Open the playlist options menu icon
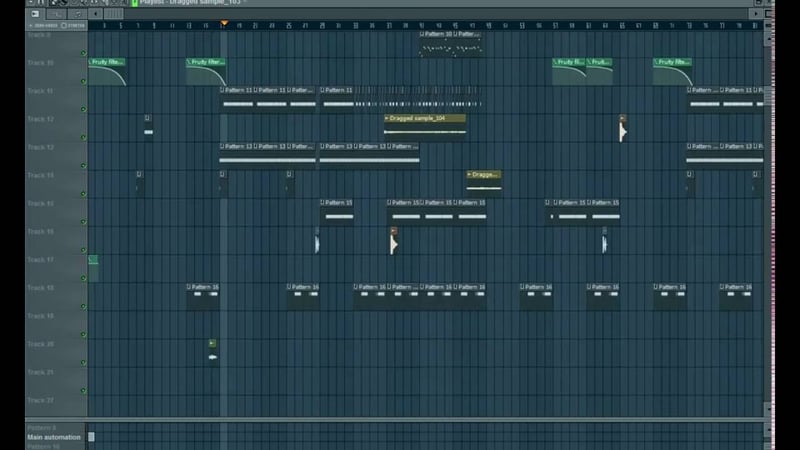Viewport: 800px width, 450px height. click(x=35, y=14)
